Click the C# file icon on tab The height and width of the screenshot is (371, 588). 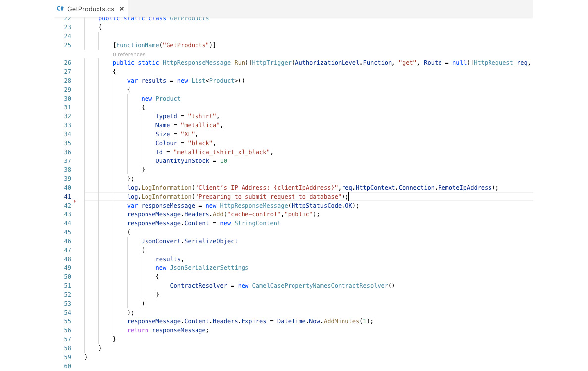pyautogui.click(x=60, y=8)
